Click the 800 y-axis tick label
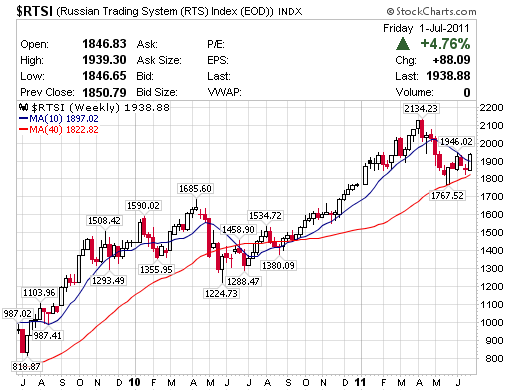This screenshot has width=520, height=391. tap(495, 358)
